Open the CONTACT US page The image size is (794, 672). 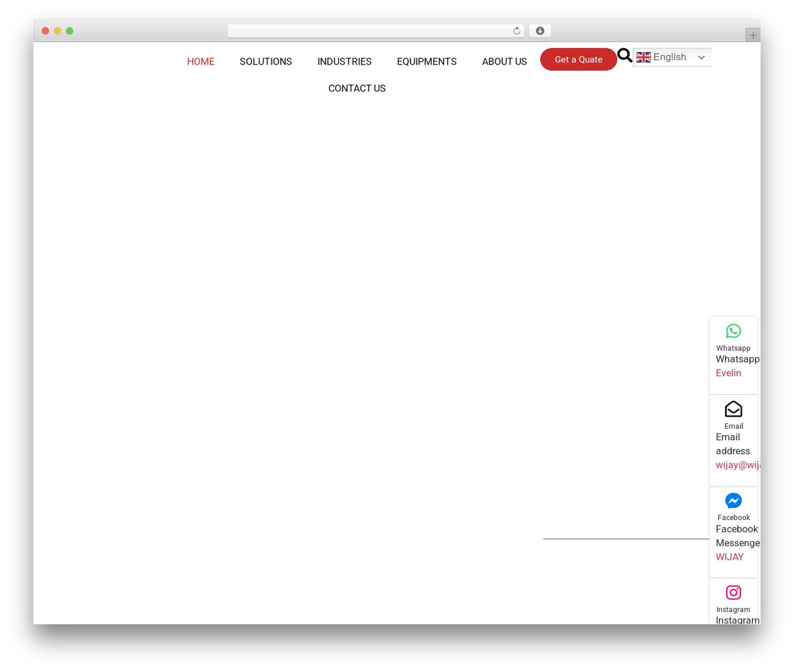357,88
